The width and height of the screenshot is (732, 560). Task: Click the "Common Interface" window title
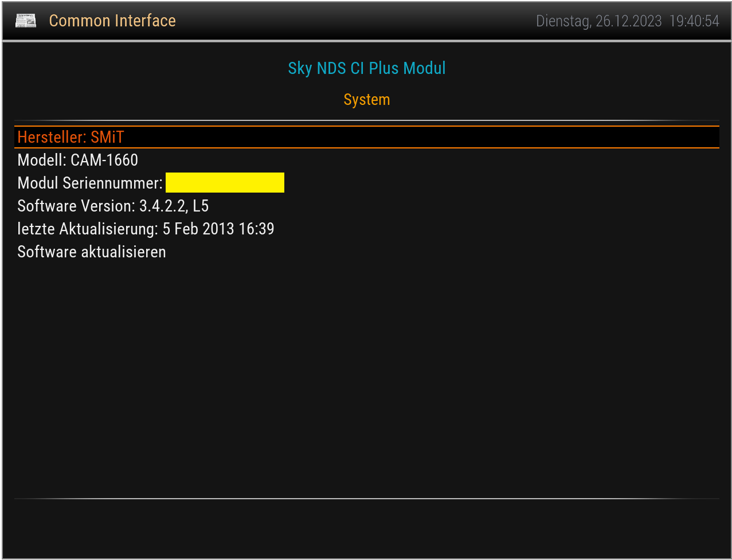[112, 21]
